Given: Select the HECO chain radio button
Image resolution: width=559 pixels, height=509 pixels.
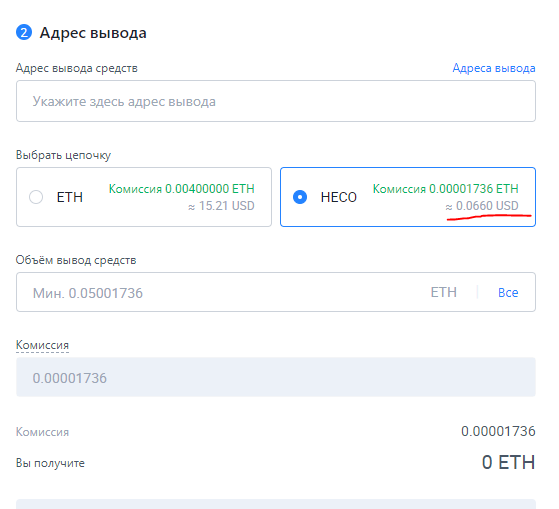Looking at the screenshot, I should click(300, 197).
